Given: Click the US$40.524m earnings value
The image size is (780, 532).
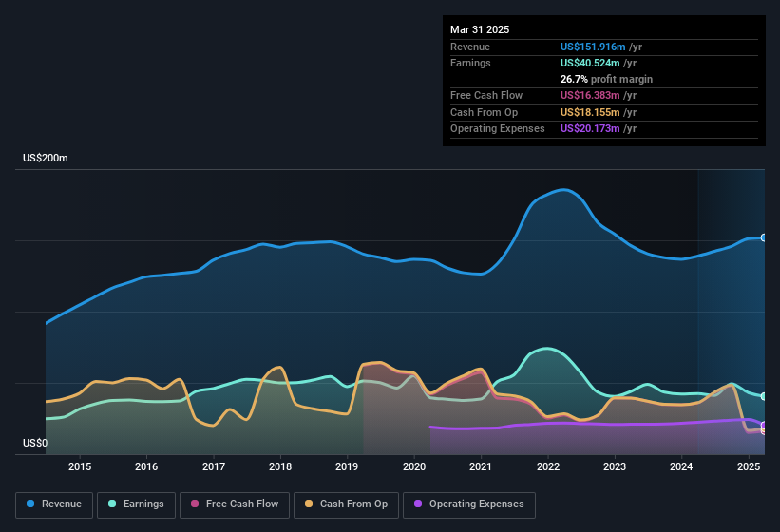Looking at the screenshot, I should (x=590, y=63).
